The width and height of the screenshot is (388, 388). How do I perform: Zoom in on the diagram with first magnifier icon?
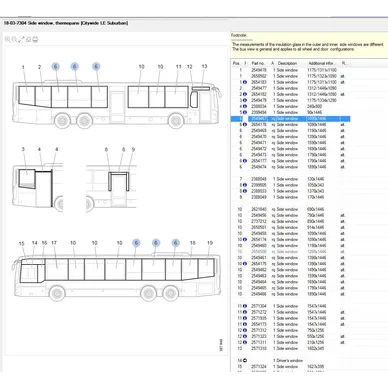coord(7,39)
